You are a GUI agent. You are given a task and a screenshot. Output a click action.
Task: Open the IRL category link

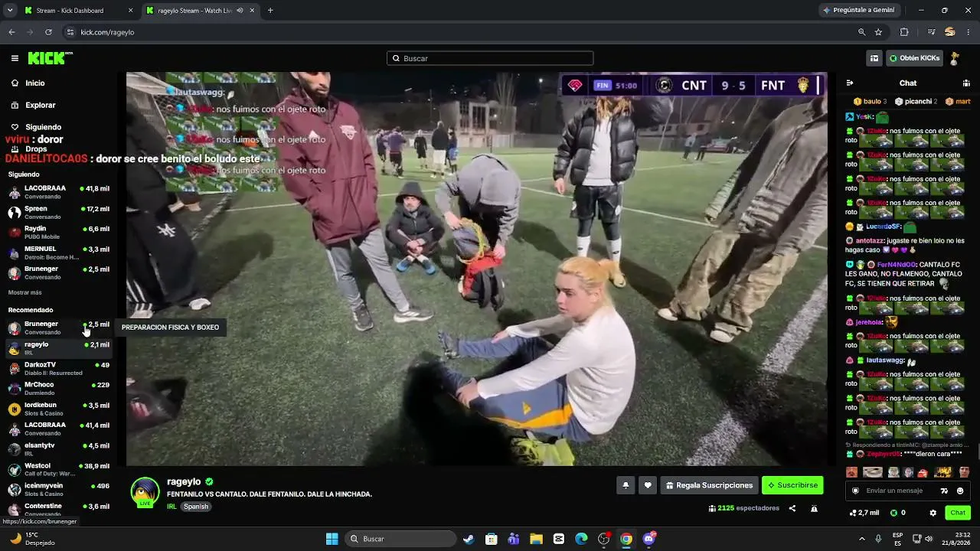(x=172, y=507)
